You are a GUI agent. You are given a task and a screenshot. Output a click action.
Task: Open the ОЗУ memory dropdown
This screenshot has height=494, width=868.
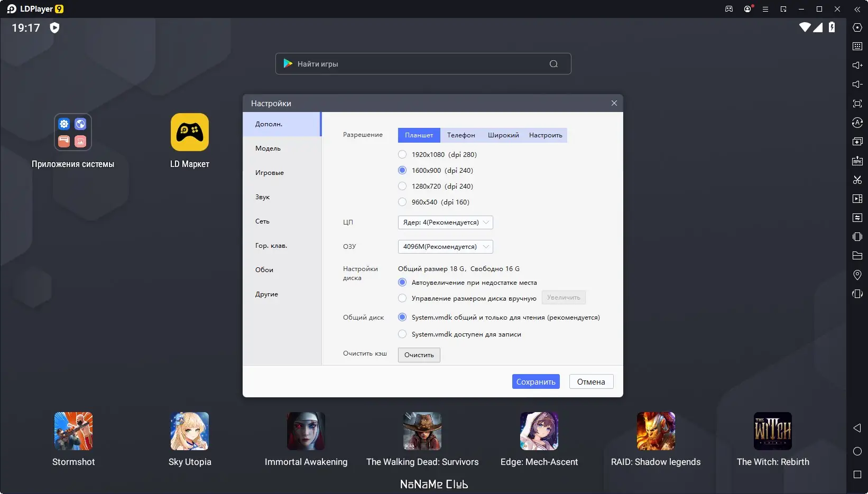point(445,247)
